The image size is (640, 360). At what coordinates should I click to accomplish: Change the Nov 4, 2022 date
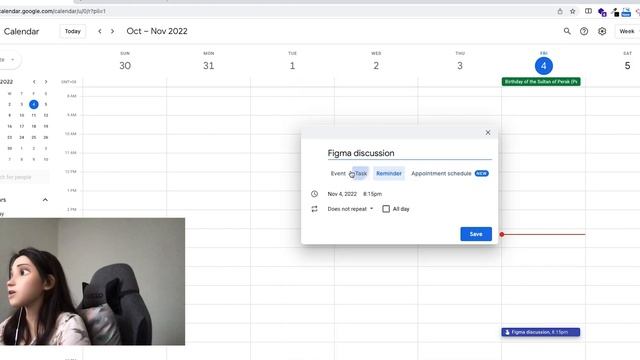coord(342,194)
